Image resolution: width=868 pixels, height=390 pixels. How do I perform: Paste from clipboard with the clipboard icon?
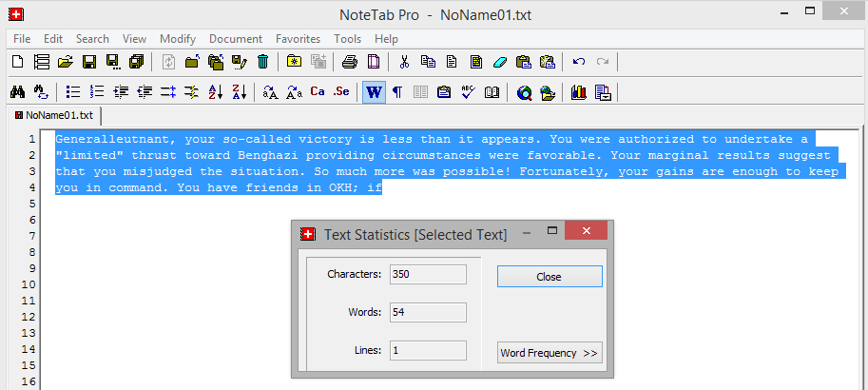pyautogui.click(x=523, y=62)
